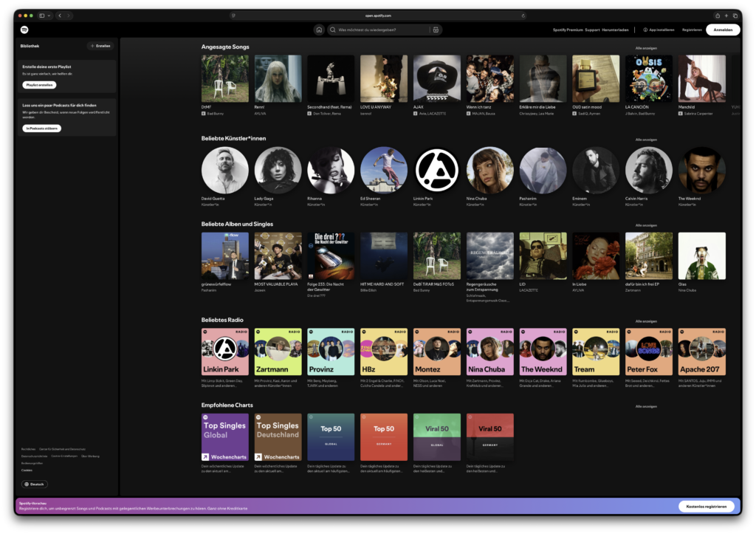This screenshot has width=756, height=534.
Task: Show all Beliebte Künstler*innen
Action: coord(646,140)
